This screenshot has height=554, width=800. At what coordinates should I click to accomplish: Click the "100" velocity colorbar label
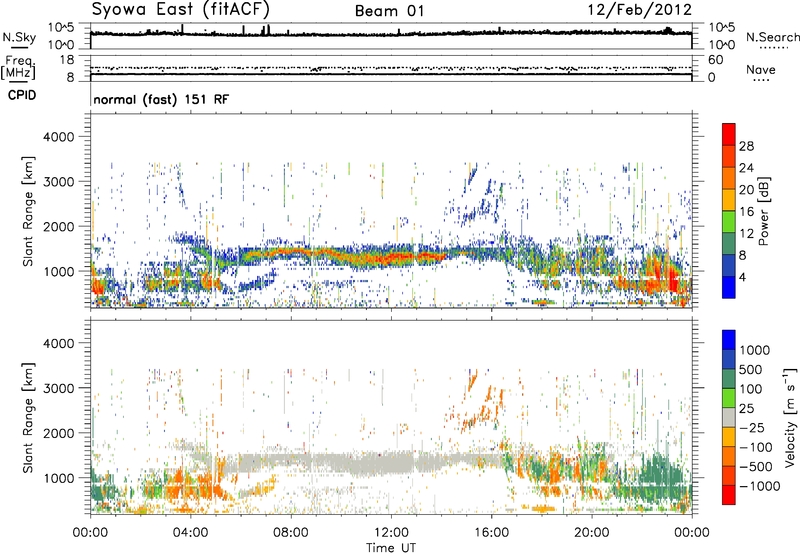click(x=751, y=389)
